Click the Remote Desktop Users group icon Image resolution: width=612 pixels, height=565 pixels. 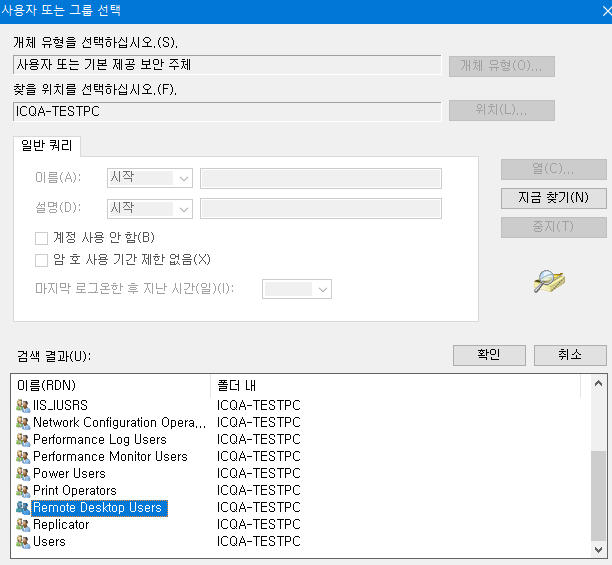(23, 508)
